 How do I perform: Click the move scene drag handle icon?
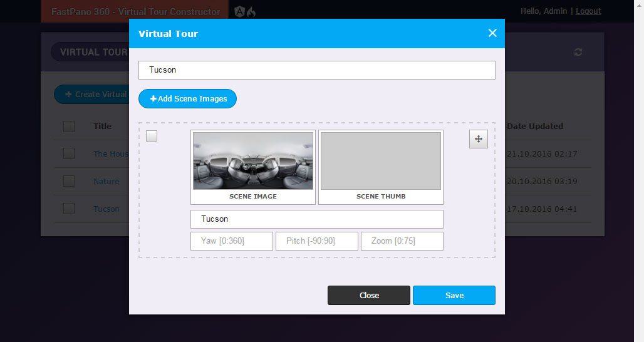(479, 139)
